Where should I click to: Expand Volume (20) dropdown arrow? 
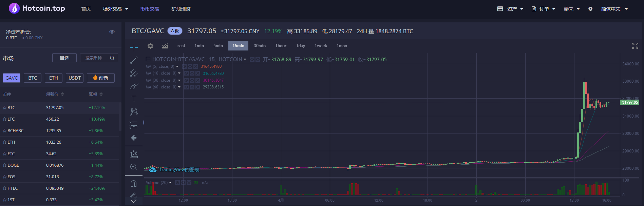click(170, 183)
